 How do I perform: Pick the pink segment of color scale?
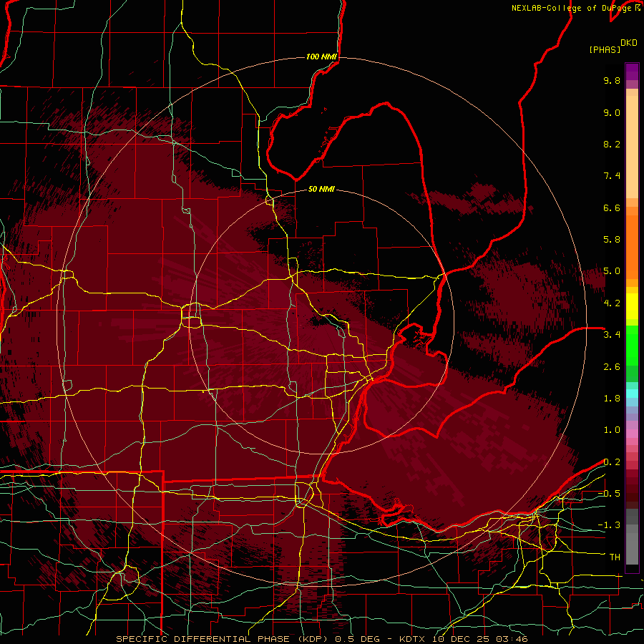coord(632,434)
